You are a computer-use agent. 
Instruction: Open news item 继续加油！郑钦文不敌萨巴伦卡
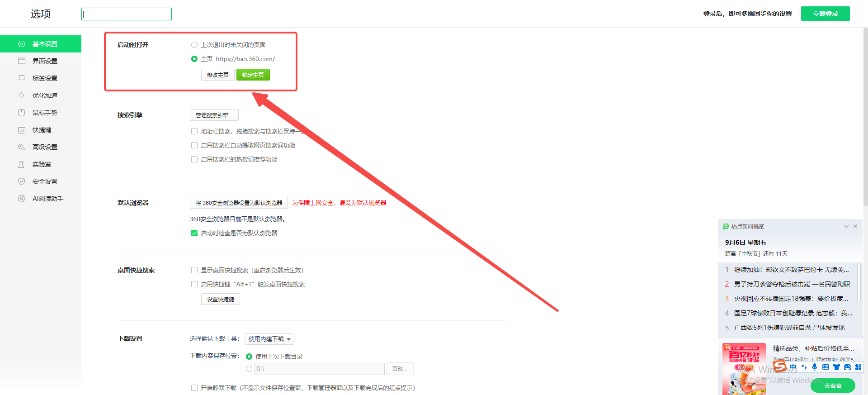pos(791,270)
